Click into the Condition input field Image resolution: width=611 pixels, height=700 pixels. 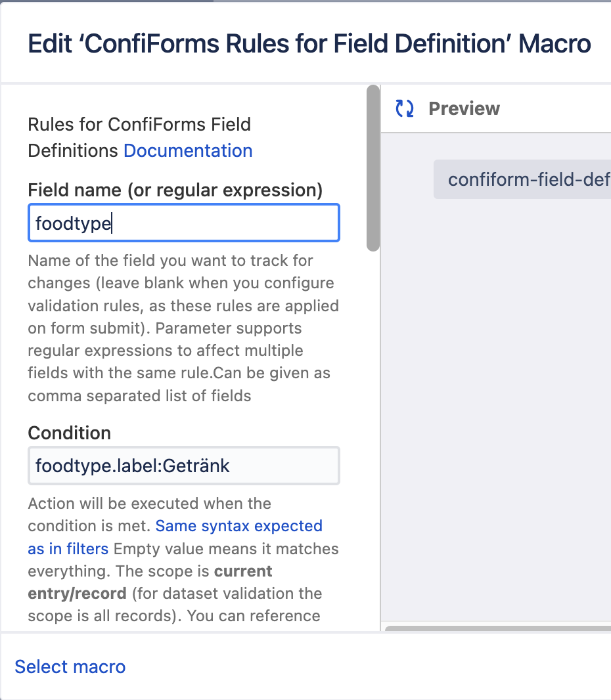click(x=184, y=466)
